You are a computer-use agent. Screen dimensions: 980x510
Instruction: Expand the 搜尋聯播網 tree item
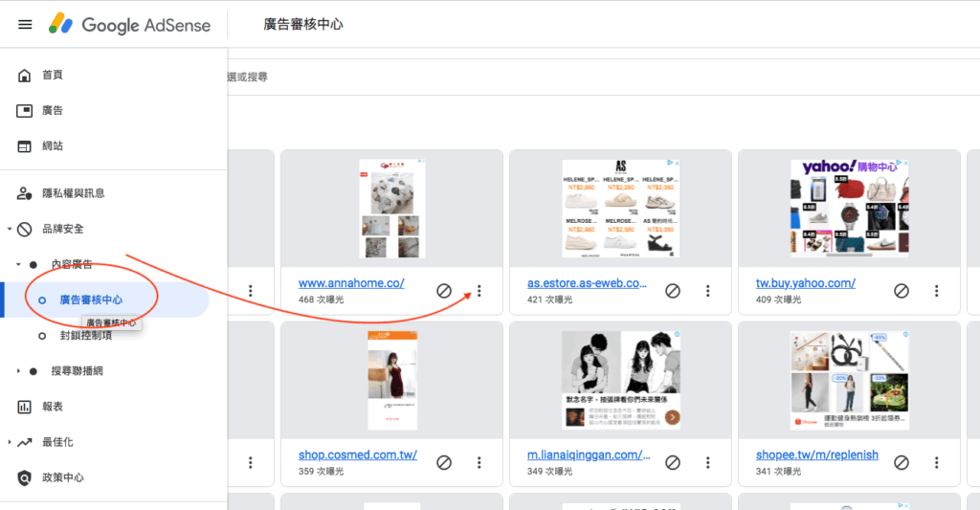pos(18,371)
